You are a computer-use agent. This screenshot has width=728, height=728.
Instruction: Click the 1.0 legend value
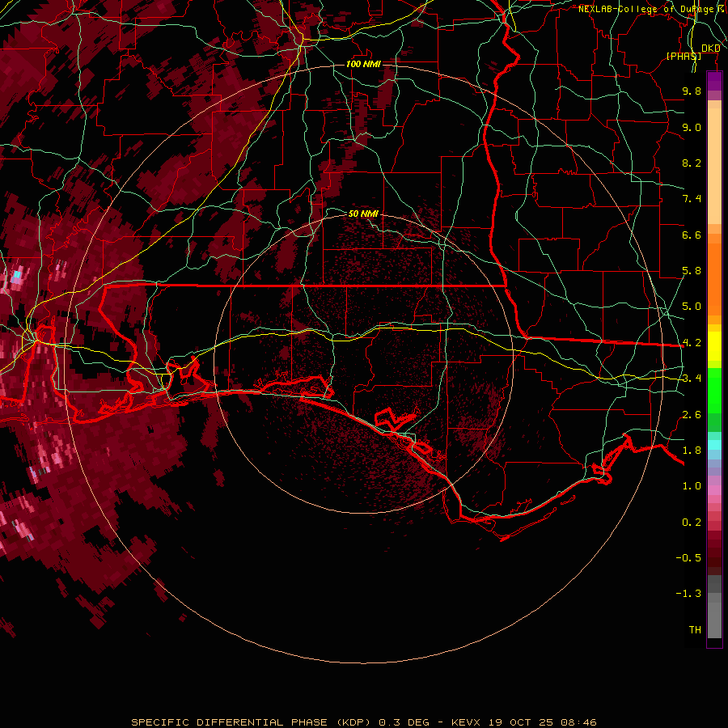pyautogui.click(x=692, y=486)
